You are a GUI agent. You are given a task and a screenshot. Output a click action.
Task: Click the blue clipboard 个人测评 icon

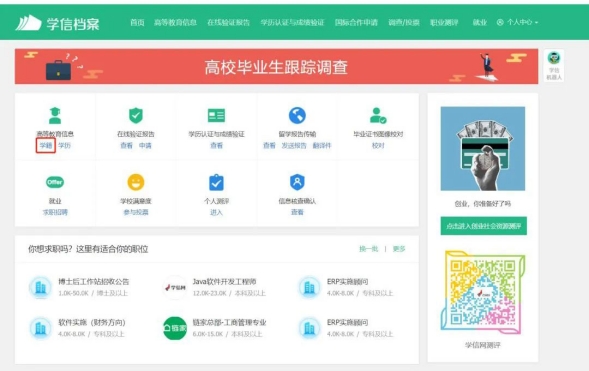coord(216,182)
